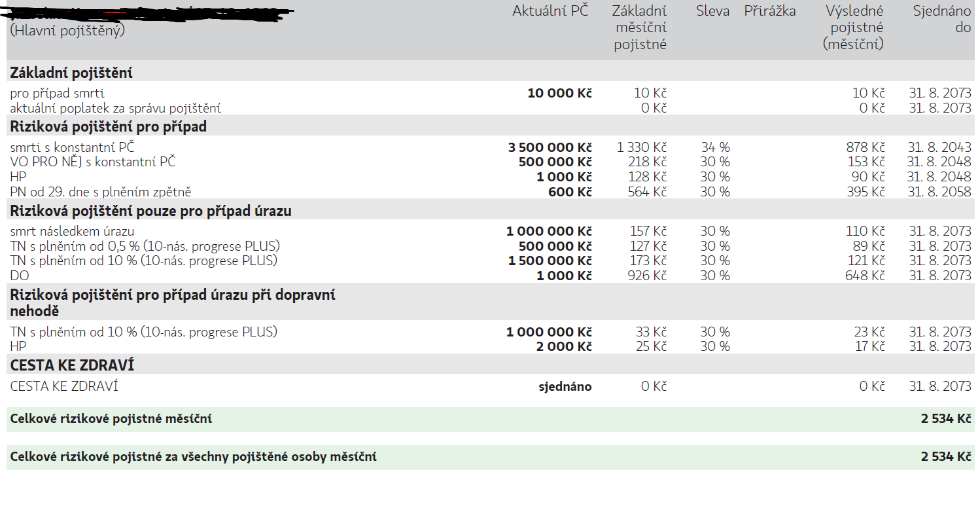
Task: Select the 3 500 000 Kč insured amount
Action: point(550,147)
